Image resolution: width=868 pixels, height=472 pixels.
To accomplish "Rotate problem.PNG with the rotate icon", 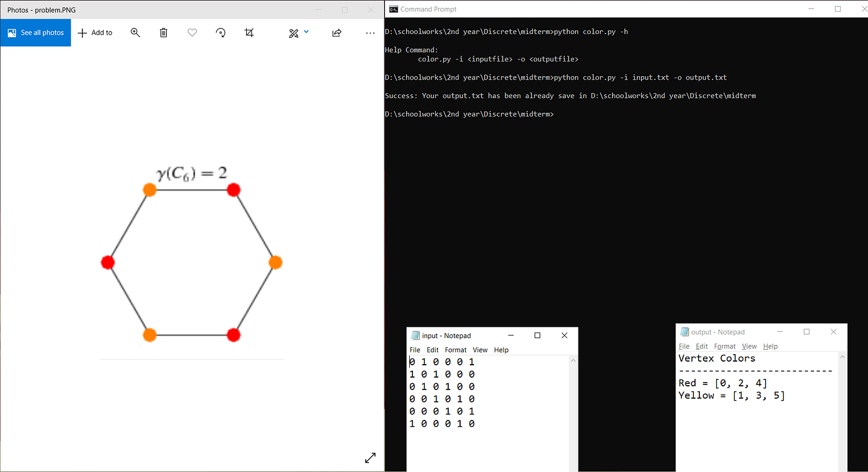I will click(221, 32).
